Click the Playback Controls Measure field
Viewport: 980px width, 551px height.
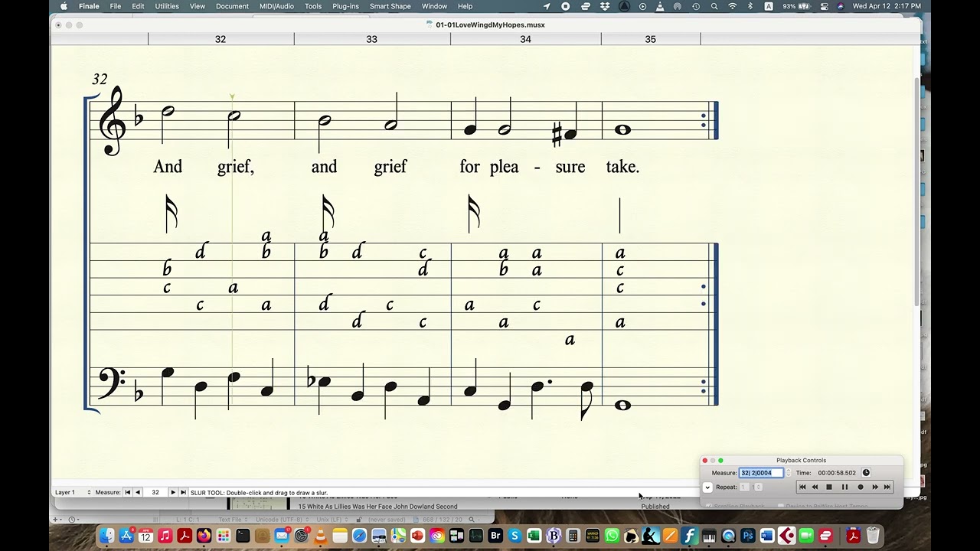[x=761, y=473]
